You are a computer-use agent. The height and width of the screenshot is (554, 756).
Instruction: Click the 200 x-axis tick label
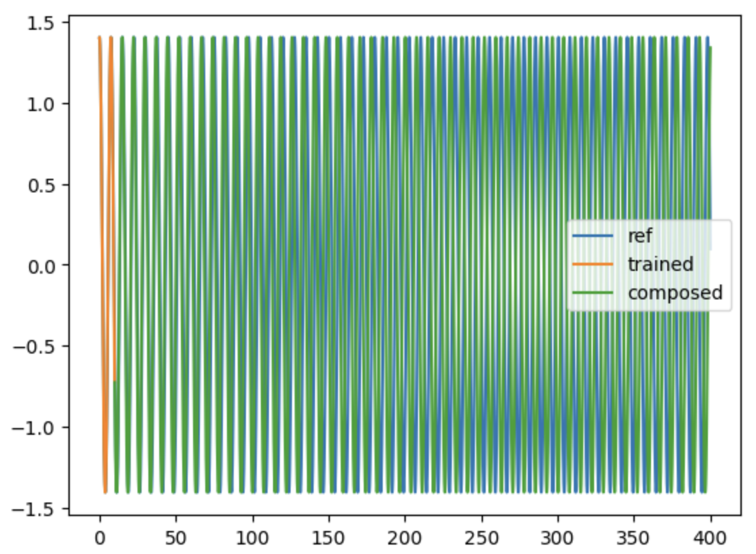pyautogui.click(x=405, y=533)
